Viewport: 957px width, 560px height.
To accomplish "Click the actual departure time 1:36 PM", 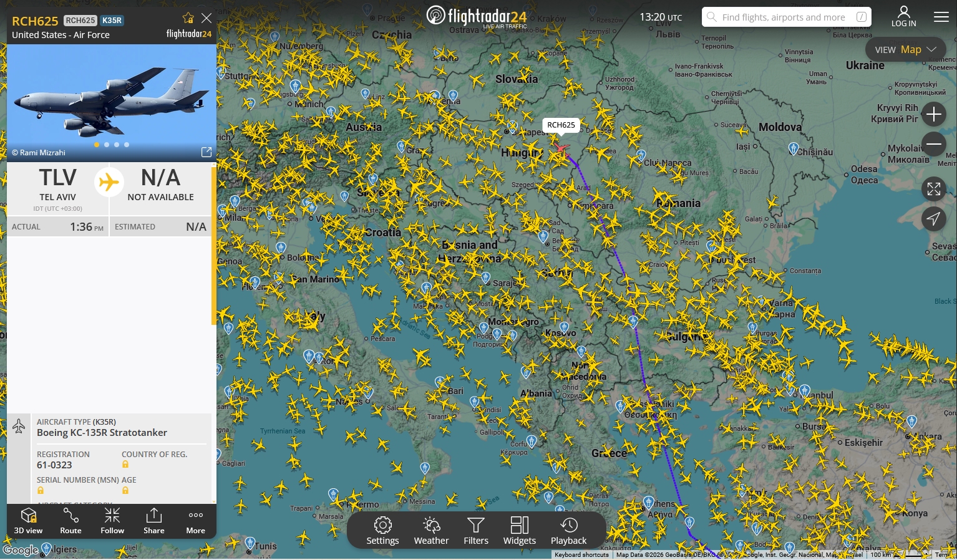I will [x=87, y=227].
